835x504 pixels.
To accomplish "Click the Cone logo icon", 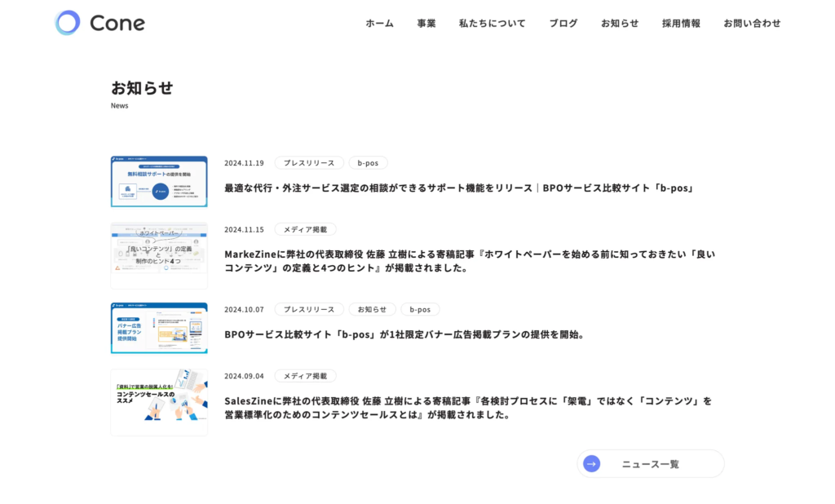I will tap(68, 23).
